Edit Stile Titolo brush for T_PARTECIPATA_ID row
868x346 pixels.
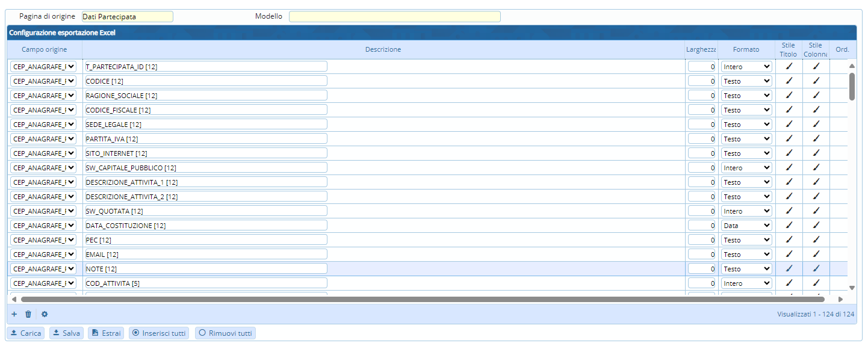pos(789,66)
